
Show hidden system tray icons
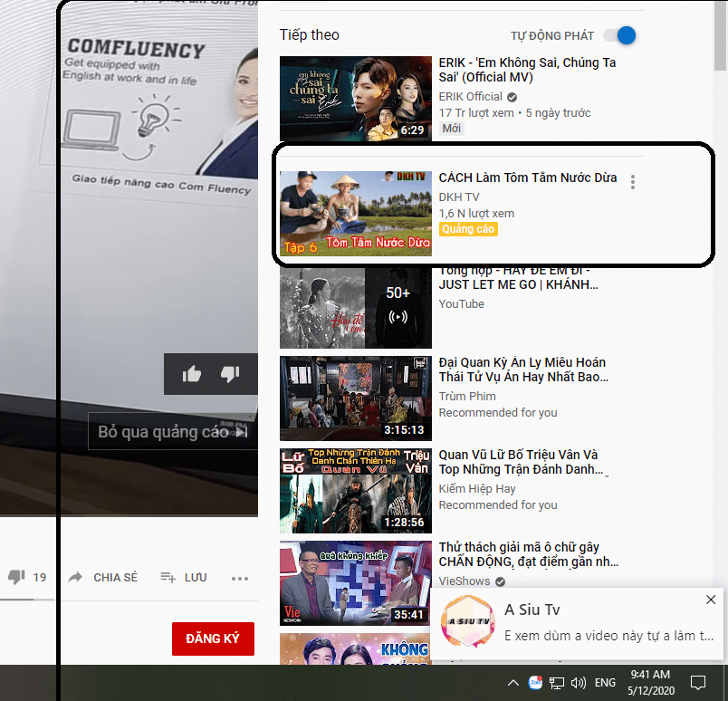coord(512,683)
